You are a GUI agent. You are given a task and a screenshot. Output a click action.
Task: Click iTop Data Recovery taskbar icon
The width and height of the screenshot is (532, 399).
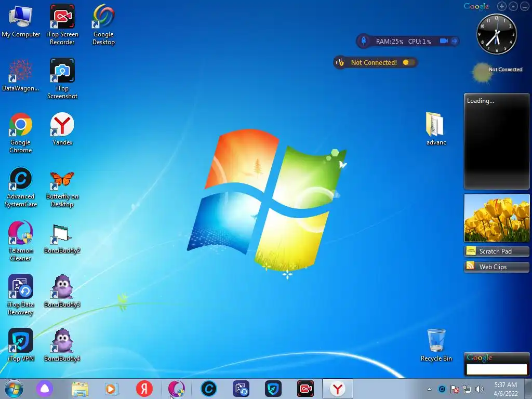[x=241, y=389]
